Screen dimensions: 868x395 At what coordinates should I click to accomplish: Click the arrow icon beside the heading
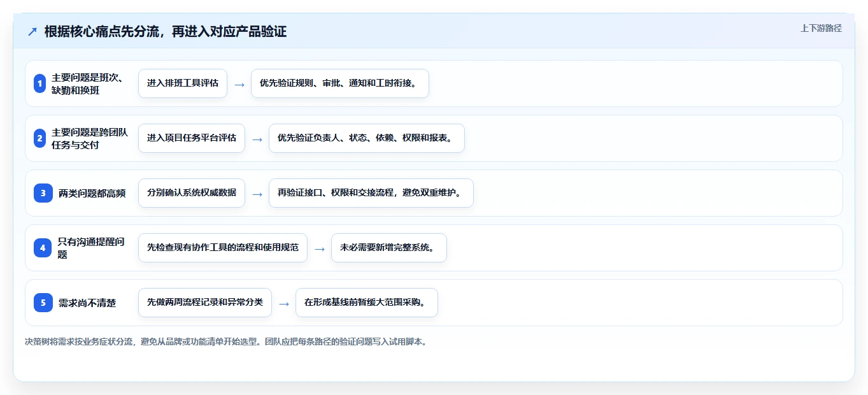32,31
